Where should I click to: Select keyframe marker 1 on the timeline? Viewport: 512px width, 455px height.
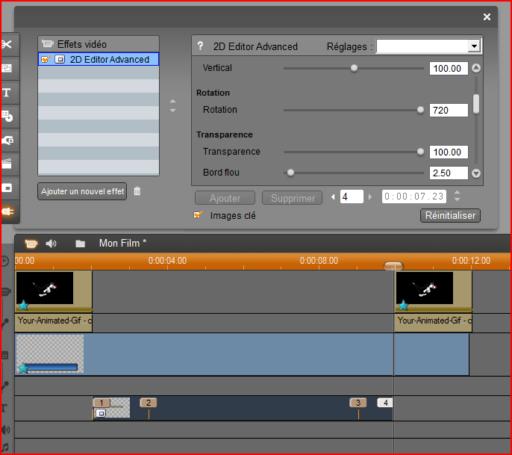101,403
